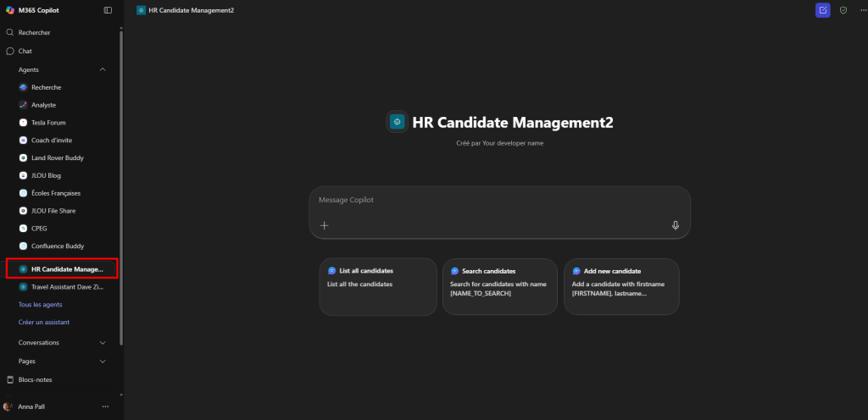Click the Tous les agents link
The width and height of the screenshot is (868, 420).
tap(40, 304)
